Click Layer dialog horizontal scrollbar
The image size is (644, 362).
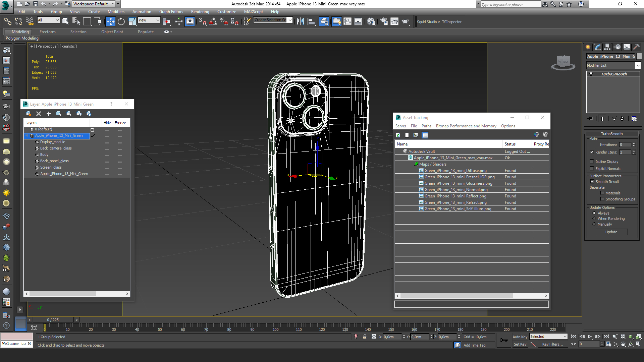pyautogui.click(x=77, y=294)
